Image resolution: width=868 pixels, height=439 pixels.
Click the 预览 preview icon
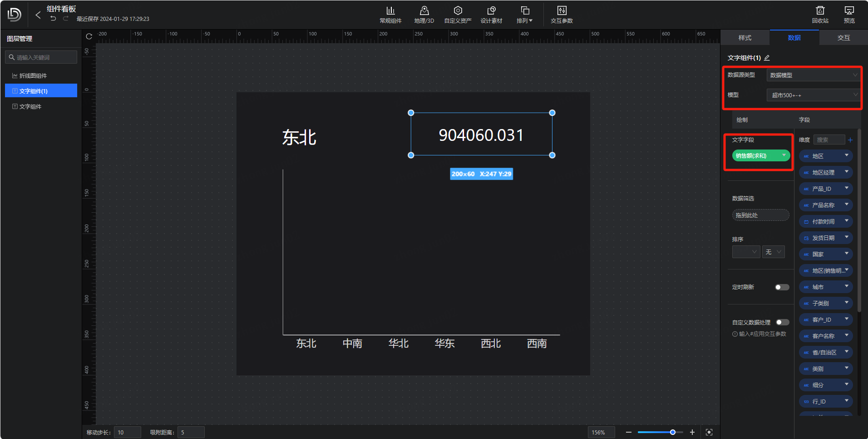tap(849, 15)
